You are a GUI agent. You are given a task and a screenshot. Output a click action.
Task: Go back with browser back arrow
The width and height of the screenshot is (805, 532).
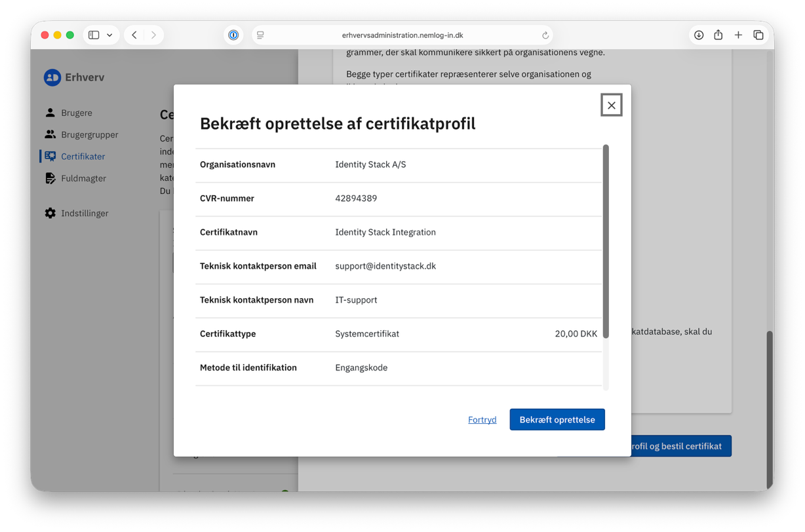134,35
